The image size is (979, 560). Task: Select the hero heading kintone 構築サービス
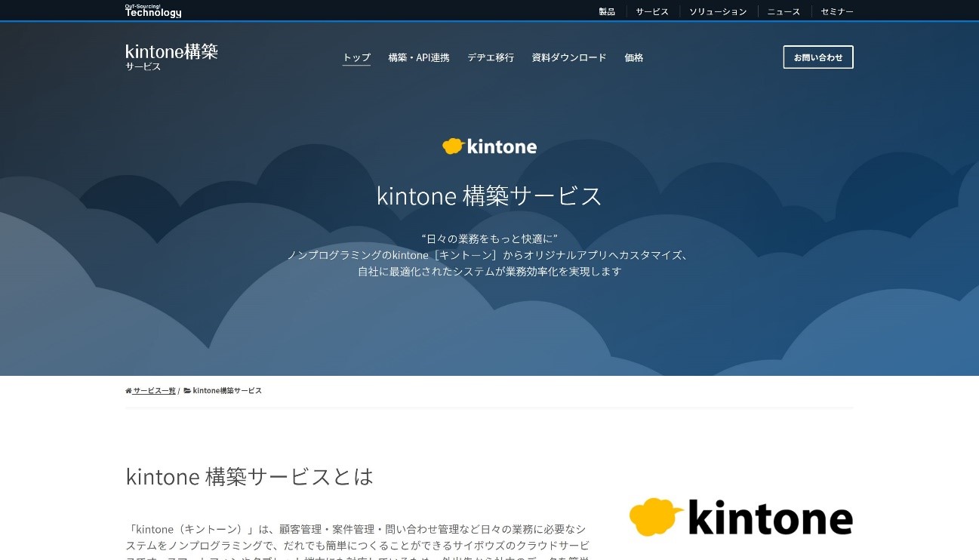(489, 195)
